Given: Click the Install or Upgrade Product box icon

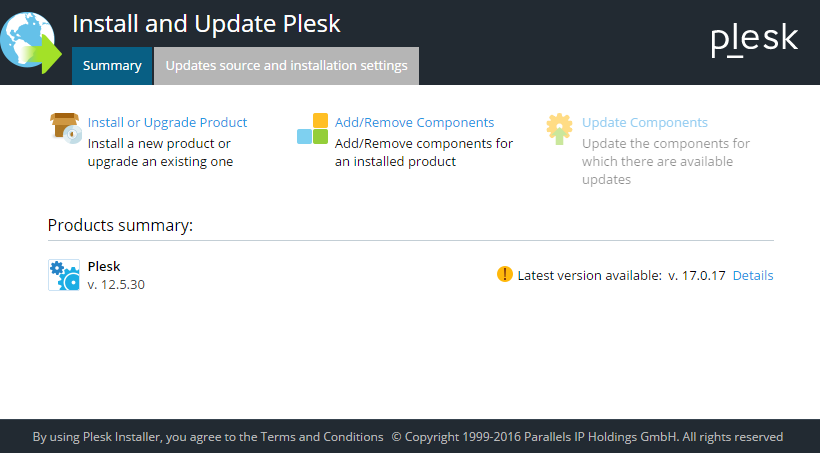Looking at the screenshot, I should coord(64,128).
